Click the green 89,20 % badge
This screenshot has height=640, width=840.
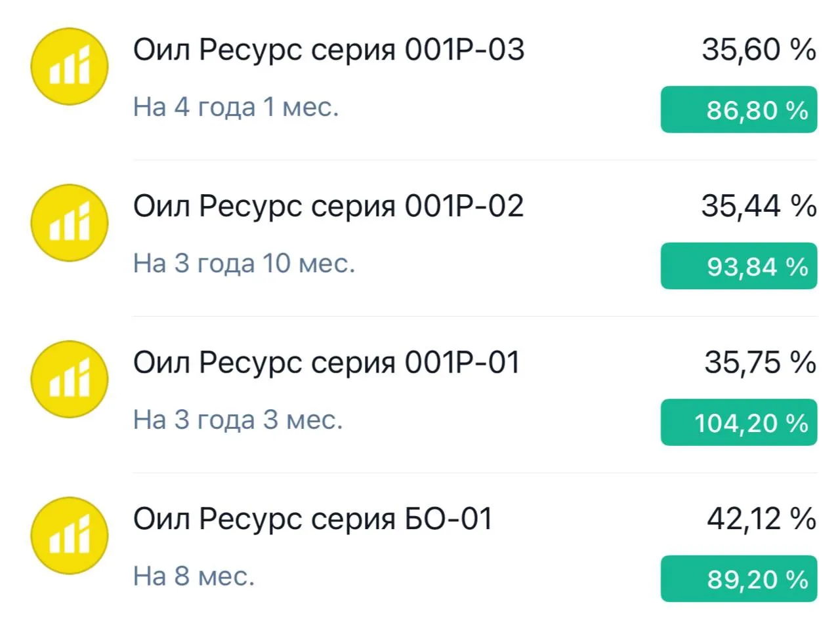tap(739, 579)
